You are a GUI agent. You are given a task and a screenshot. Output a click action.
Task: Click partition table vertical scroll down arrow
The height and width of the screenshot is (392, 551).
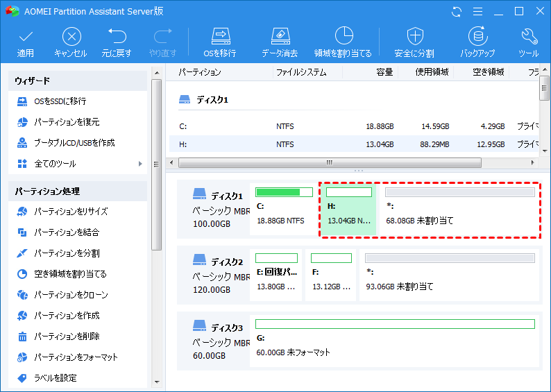click(545, 151)
